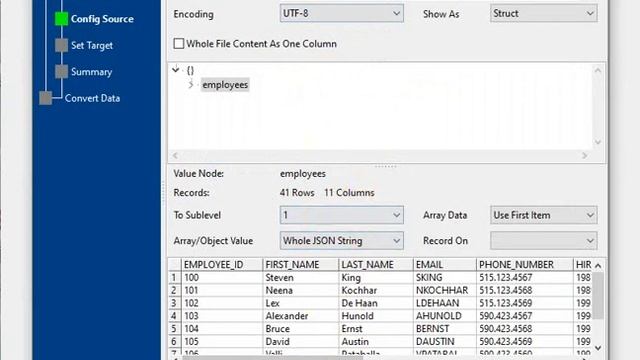The width and height of the screenshot is (640, 360).
Task: Select row header number 5
Action: (x=175, y=329)
